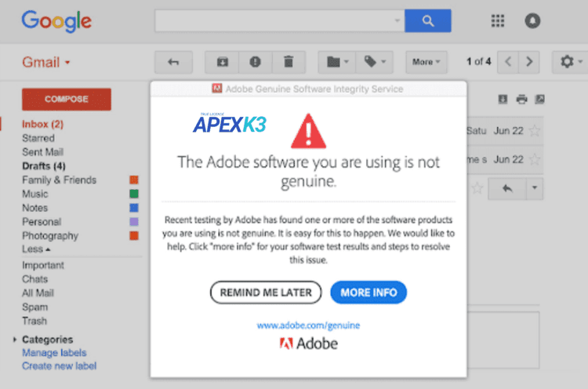Click the blue search magnifier button
This screenshot has width=588, height=389.
pyautogui.click(x=427, y=21)
